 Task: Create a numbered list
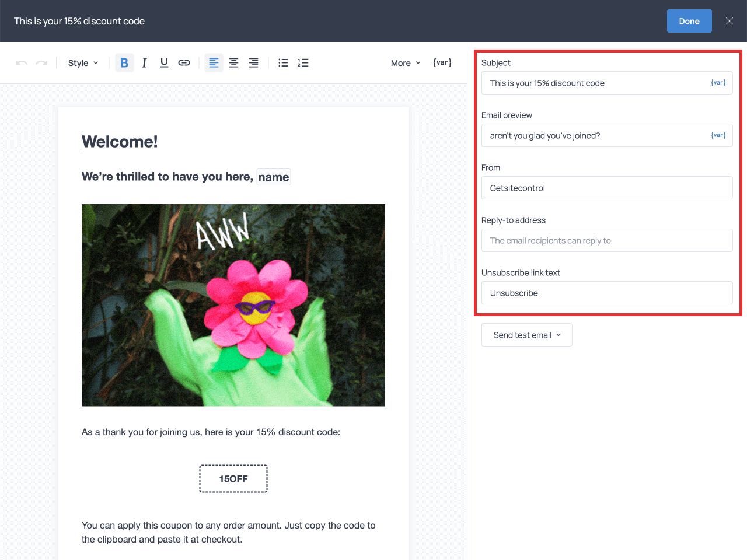coord(303,62)
